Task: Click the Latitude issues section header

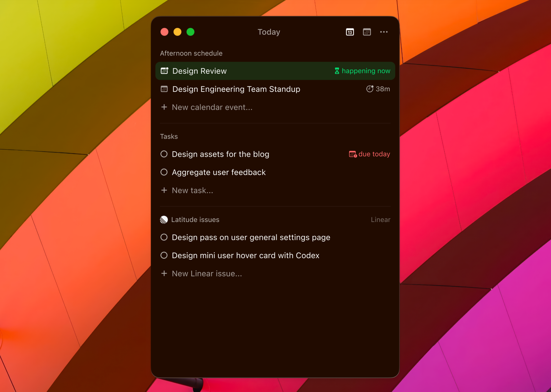Action: pyautogui.click(x=195, y=220)
